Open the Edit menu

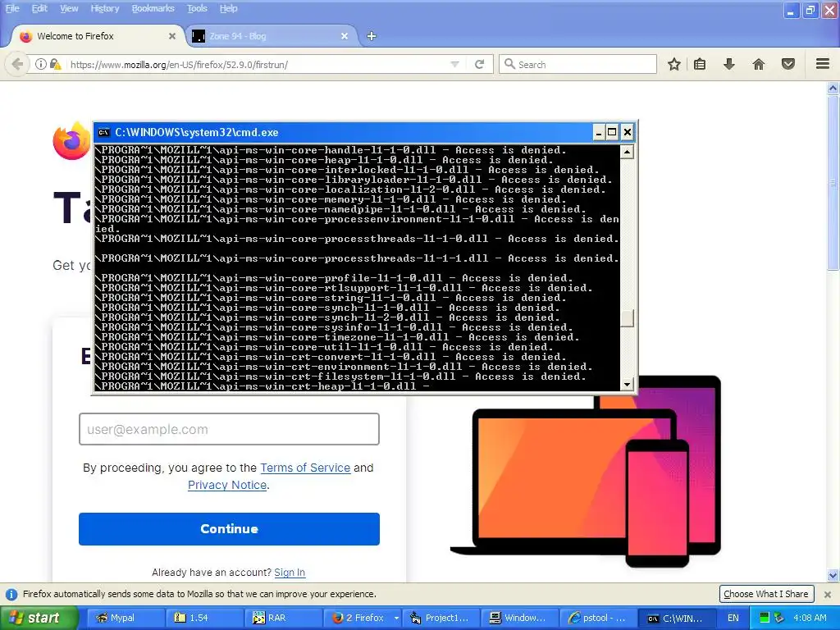tap(39, 8)
